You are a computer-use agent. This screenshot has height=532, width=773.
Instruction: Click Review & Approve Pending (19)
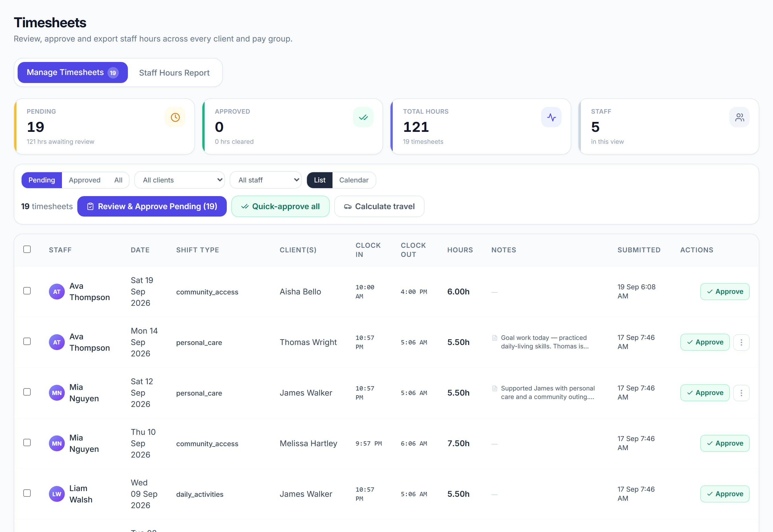coord(152,206)
